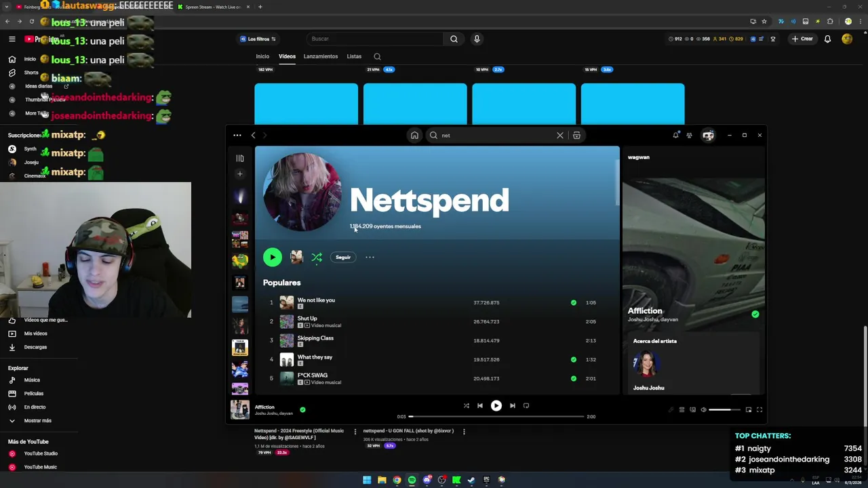868x488 pixels.
Task: Create new playlist with plus icon
Action: (239, 174)
